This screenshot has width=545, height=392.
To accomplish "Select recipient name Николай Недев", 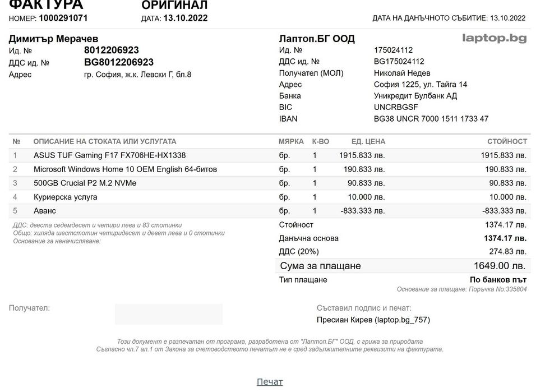I will click(402, 73).
